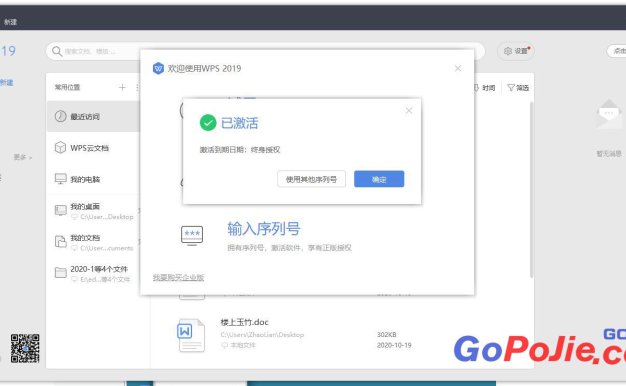Click the 筛选 funnel icon

coord(511,88)
